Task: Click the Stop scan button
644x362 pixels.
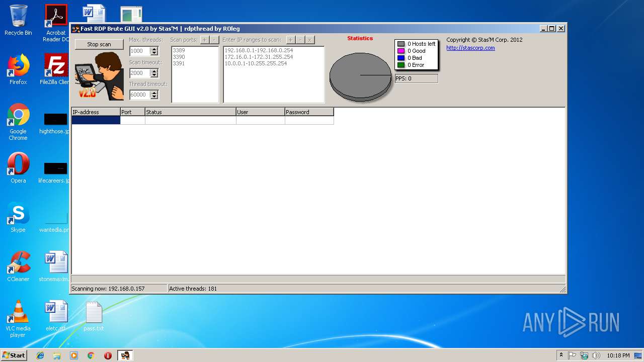Action: (99, 44)
